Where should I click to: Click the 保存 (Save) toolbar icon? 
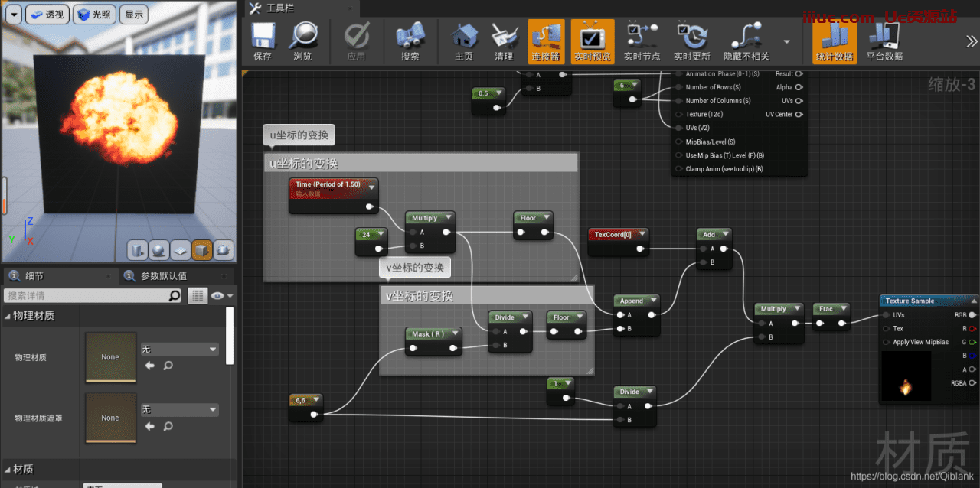[263, 41]
